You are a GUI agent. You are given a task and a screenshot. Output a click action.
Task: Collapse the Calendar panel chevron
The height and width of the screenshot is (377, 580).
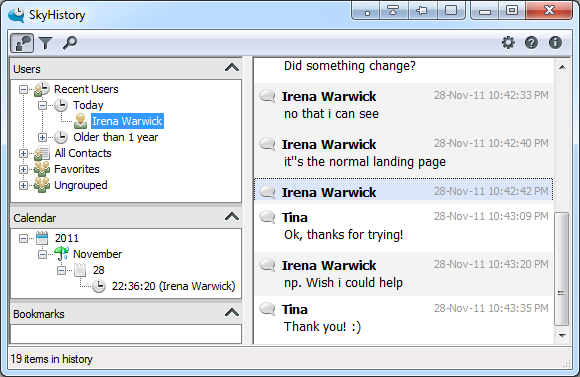coord(232,216)
